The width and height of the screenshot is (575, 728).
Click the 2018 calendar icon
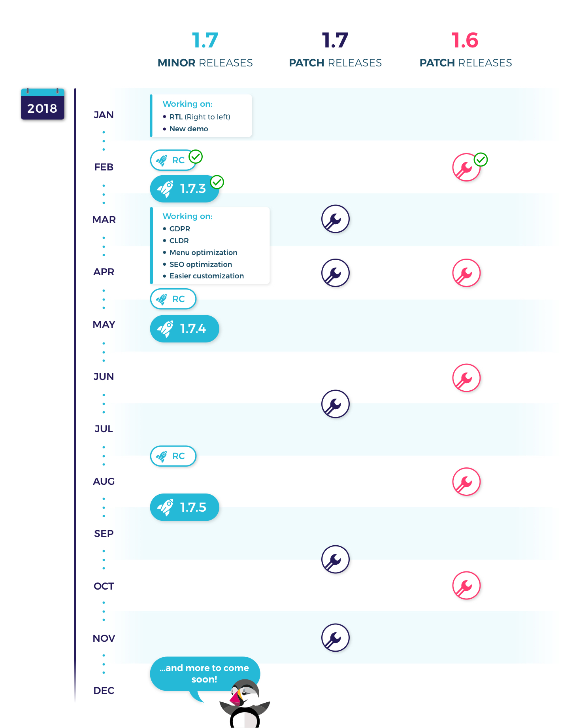click(42, 104)
